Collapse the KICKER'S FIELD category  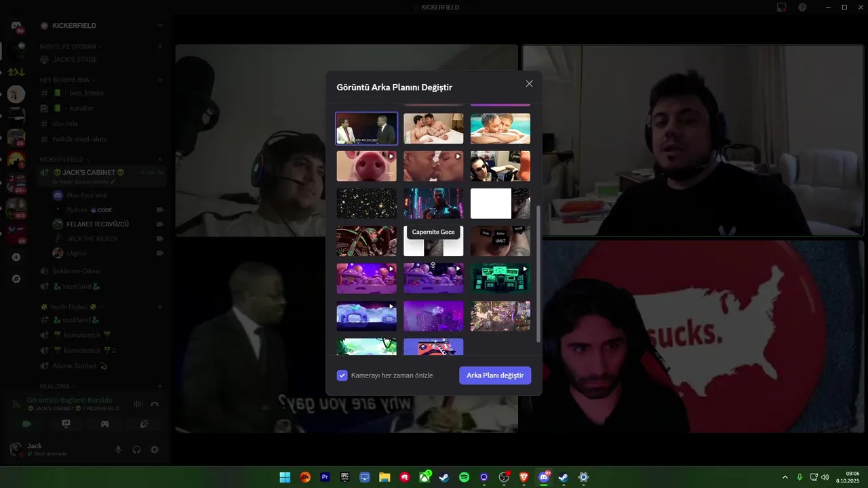click(64, 159)
